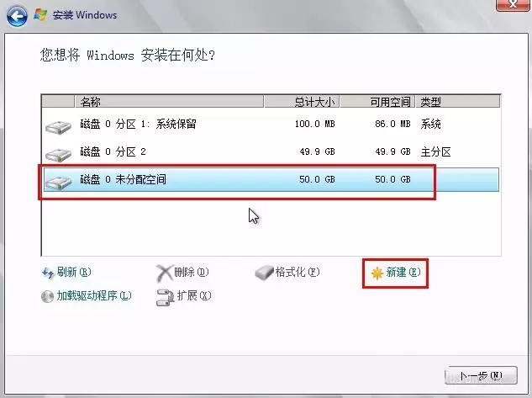Click 49.9 GB free space of 分区 2

click(392, 151)
